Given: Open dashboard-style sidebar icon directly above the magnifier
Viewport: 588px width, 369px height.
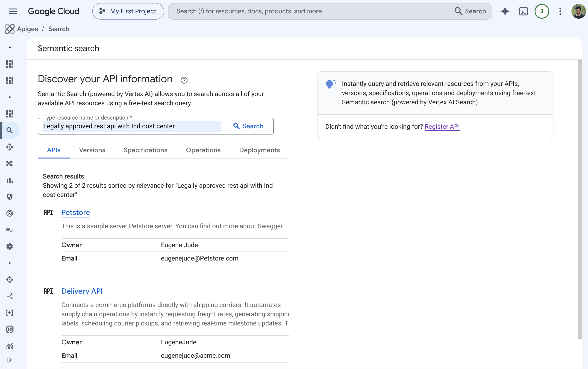Looking at the screenshot, I should click(x=9, y=114).
